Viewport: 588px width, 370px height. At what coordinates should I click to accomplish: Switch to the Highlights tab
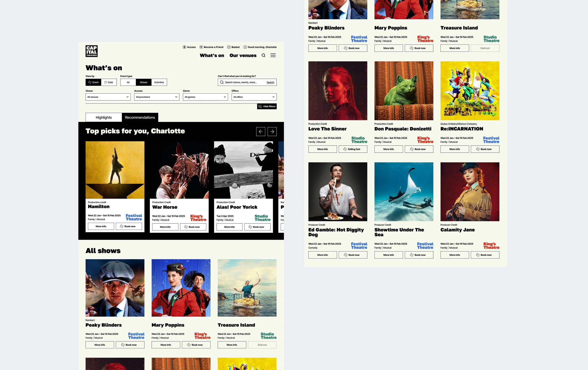click(x=103, y=117)
